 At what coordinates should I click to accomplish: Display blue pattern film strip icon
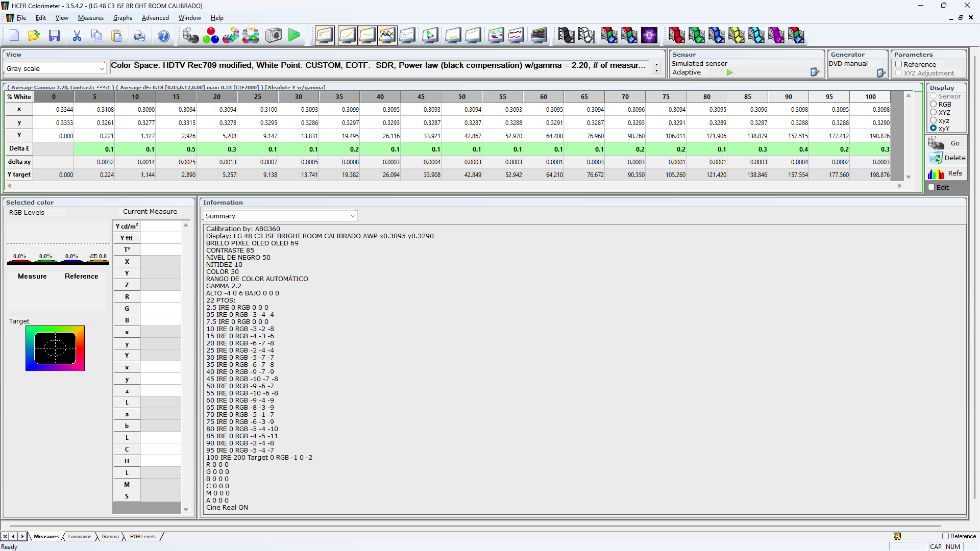(x=716, y=36)
